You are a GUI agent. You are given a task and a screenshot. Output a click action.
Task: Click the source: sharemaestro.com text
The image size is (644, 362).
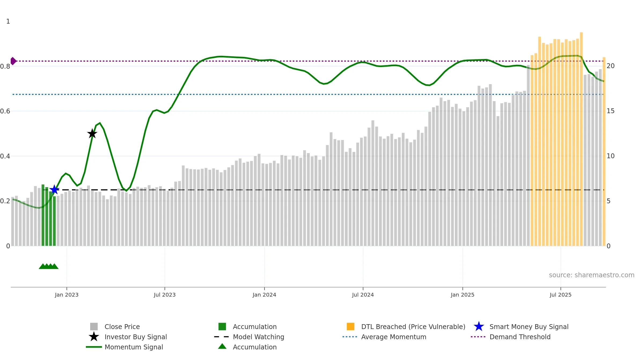(592, 275)
